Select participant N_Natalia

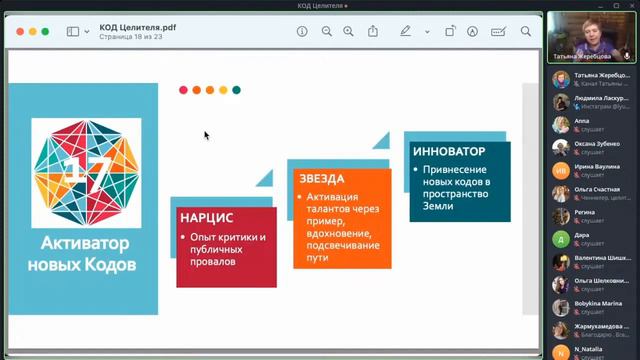tap(592, 352)
